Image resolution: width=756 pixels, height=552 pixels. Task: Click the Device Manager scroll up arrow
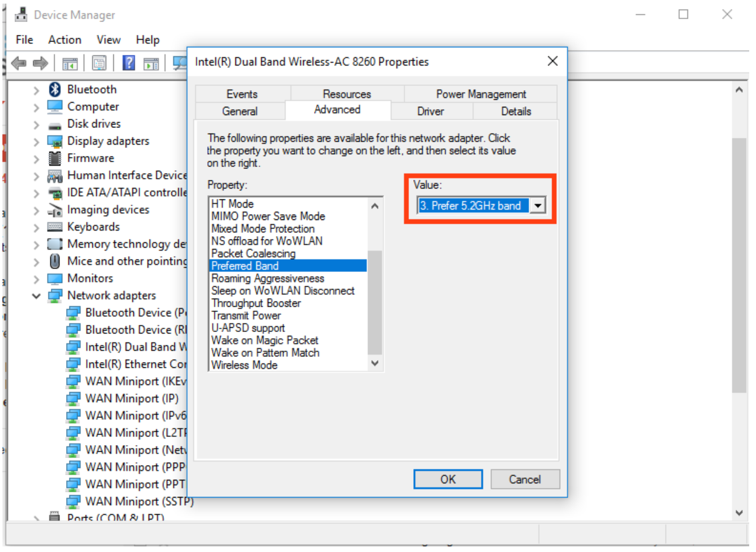tap(739, 90)
